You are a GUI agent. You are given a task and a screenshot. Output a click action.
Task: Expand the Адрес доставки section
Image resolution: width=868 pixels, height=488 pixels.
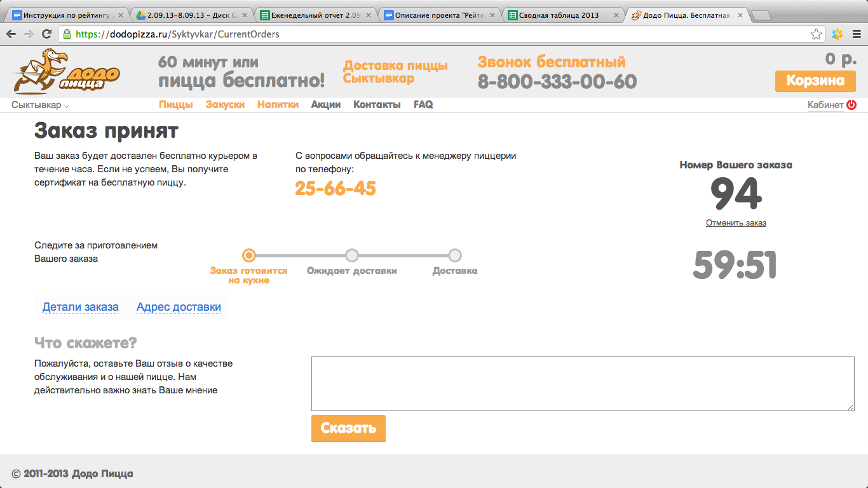point(179,308)
